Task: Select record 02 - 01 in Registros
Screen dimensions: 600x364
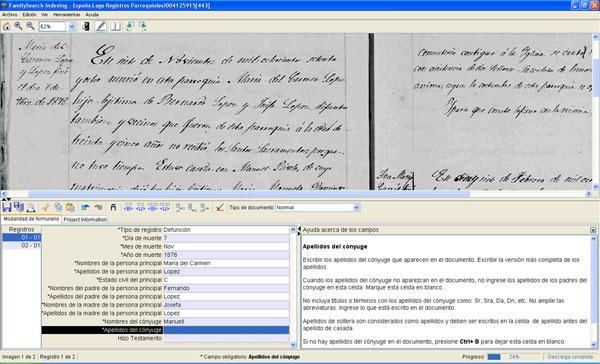Action: [x=22, y=245]
